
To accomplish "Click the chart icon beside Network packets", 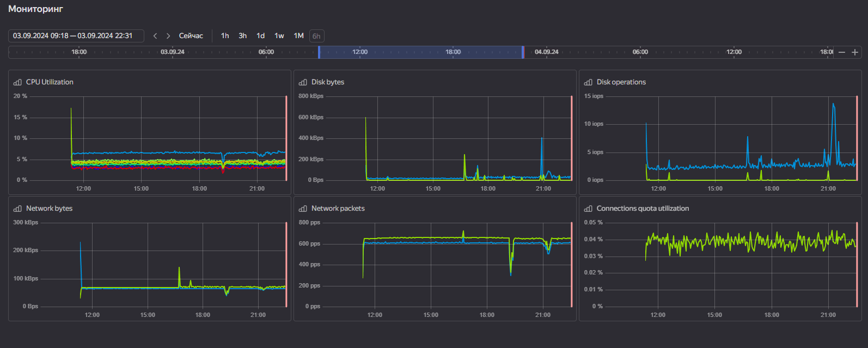I will (x=303, y=209).
